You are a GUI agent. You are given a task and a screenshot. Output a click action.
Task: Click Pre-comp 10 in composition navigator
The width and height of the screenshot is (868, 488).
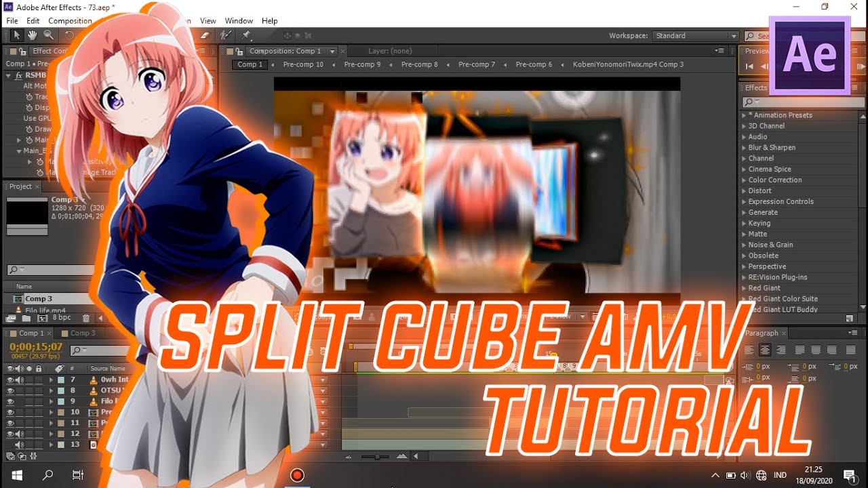(x=303, y=64)
